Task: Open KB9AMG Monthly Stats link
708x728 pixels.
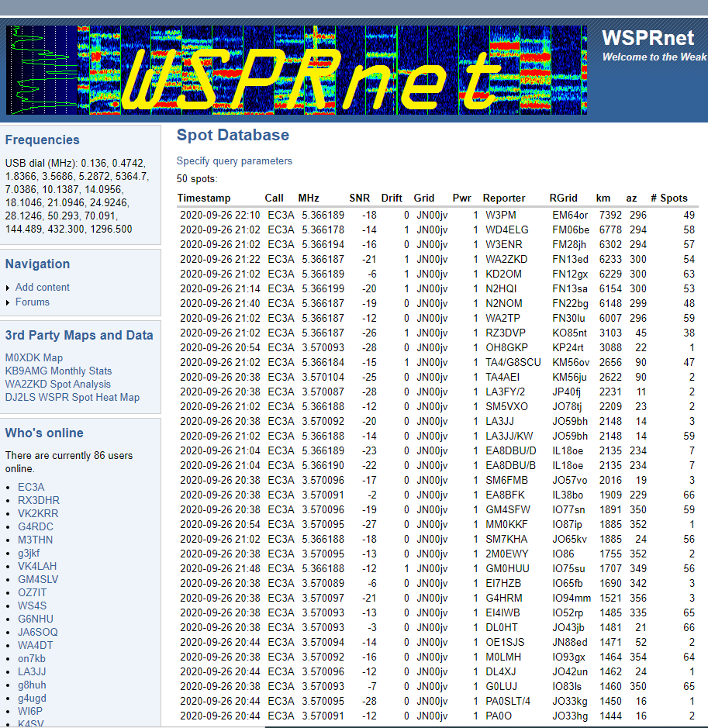Action: click(58, 371)
